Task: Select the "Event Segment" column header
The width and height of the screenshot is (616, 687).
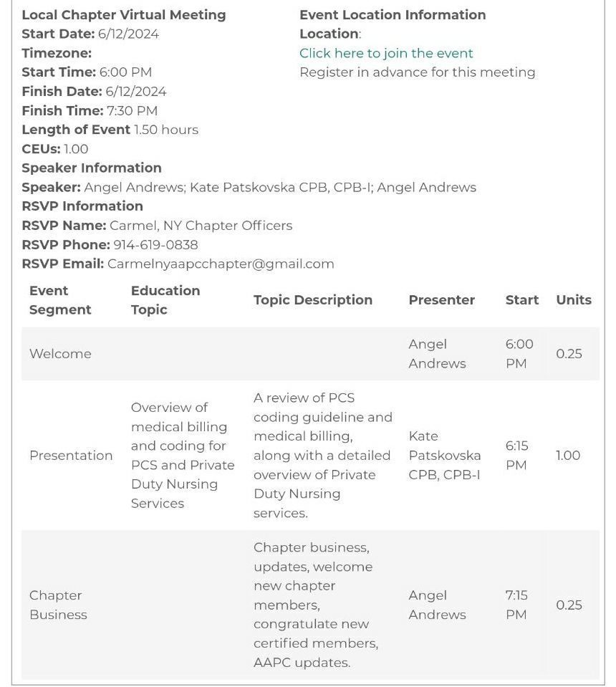Action: pyautogui.click(x=60, y=300)
